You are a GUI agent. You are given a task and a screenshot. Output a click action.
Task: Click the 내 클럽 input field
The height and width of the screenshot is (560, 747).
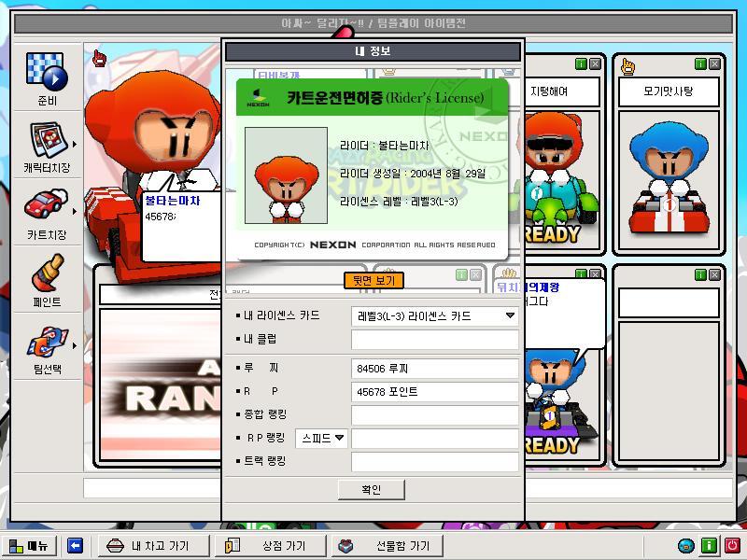435,340
